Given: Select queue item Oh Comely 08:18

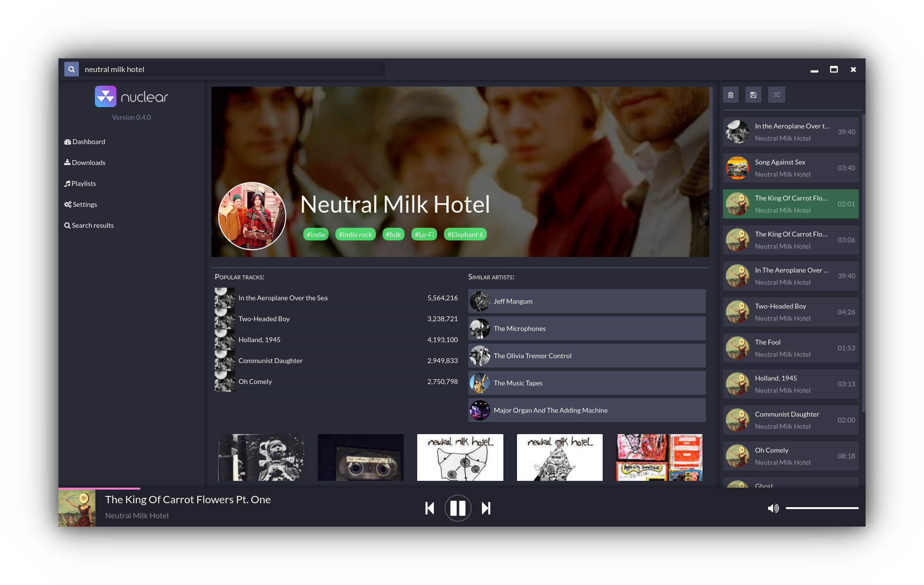Looking at the screenshot, I should point(791,456).
